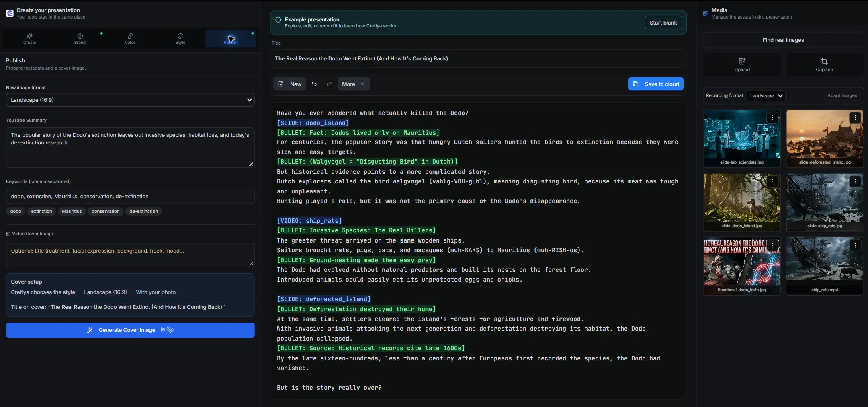Click the undo arrow icon
The height and width of the screenshot is (407, 868).
tap(314, 84)
